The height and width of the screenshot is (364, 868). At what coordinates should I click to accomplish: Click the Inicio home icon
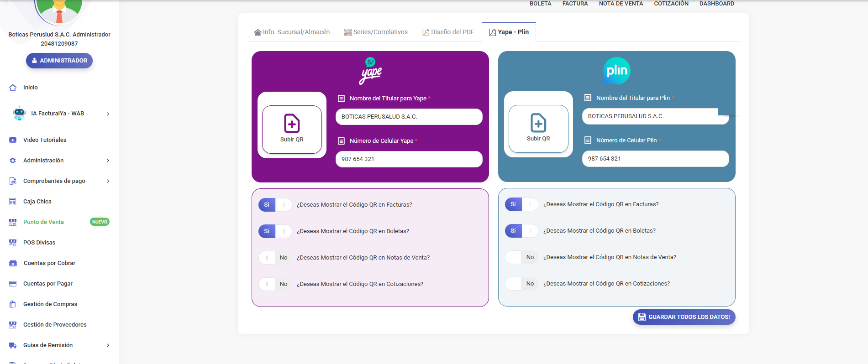coord(13,88)
